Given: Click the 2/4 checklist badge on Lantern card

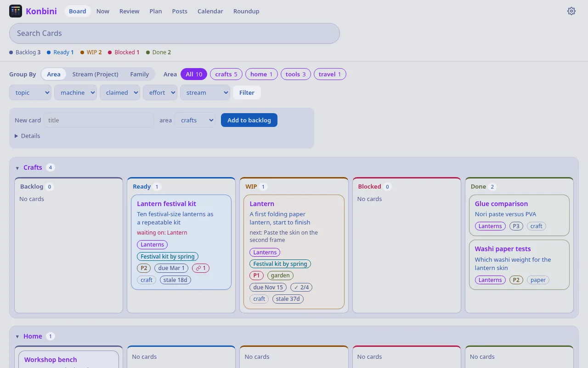Looking at the screenshot, I should pyautogui.click(x=301, y=287).
